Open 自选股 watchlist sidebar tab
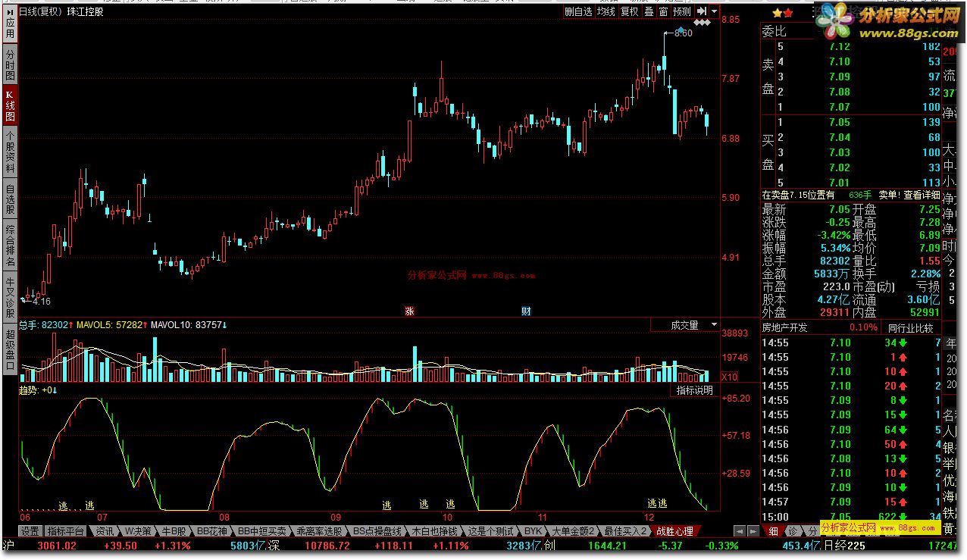The image size is (967, 560). coord(10,199)
